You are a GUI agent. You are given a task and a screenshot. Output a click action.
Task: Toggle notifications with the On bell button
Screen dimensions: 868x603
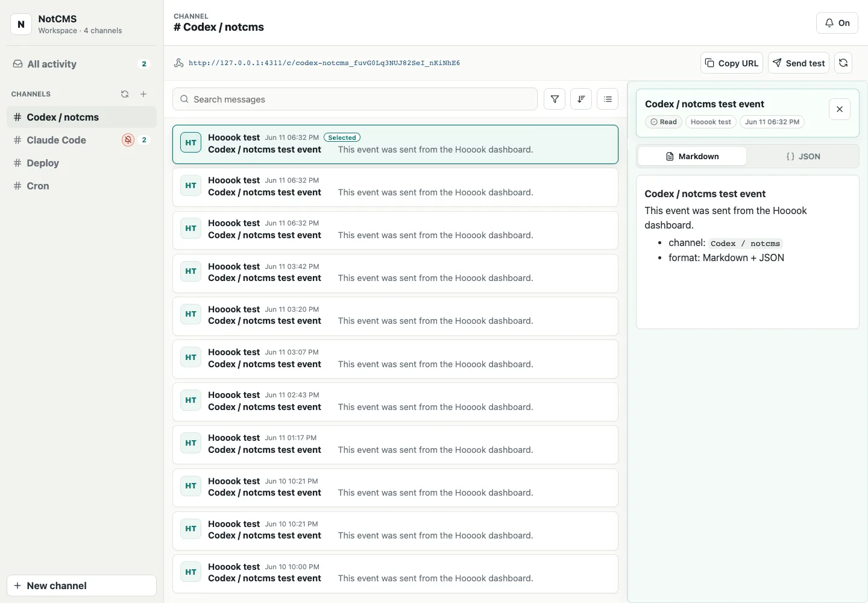(x=837, y=23)
